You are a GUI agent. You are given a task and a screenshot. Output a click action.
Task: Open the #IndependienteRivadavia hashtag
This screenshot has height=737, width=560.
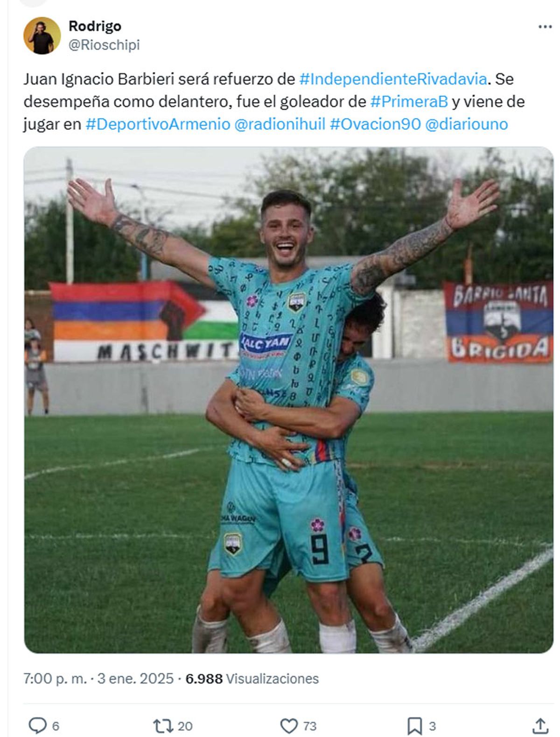click(393, 79)
